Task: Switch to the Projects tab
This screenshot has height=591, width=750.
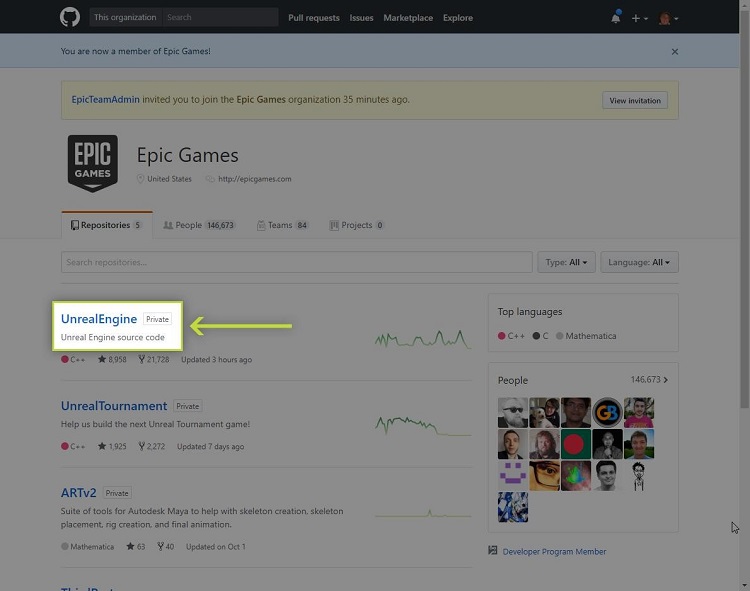Action: click(357, 225)
